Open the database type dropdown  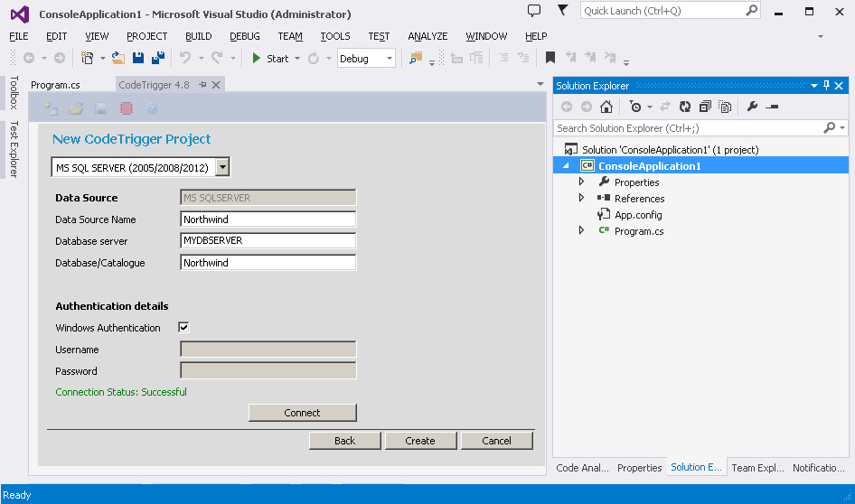(x=223, y=167)
